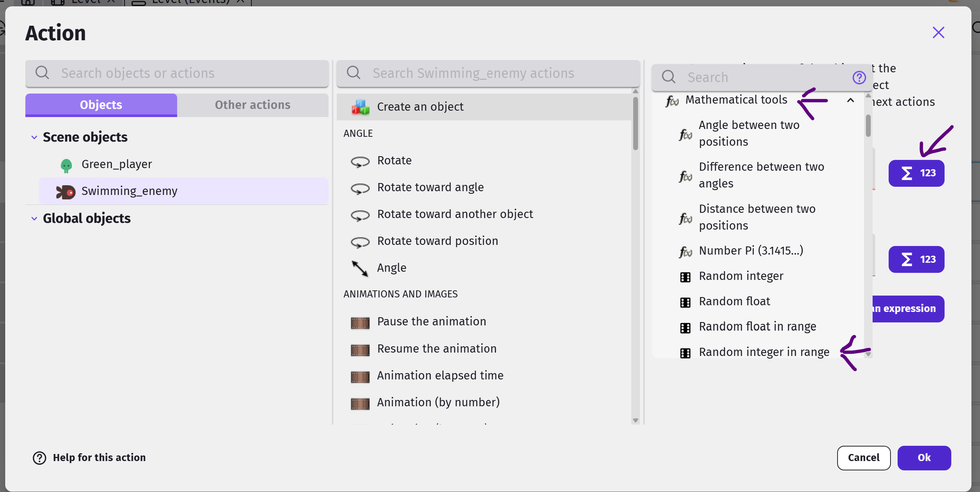Collapse the Mathematical tools section

[850, 100]
